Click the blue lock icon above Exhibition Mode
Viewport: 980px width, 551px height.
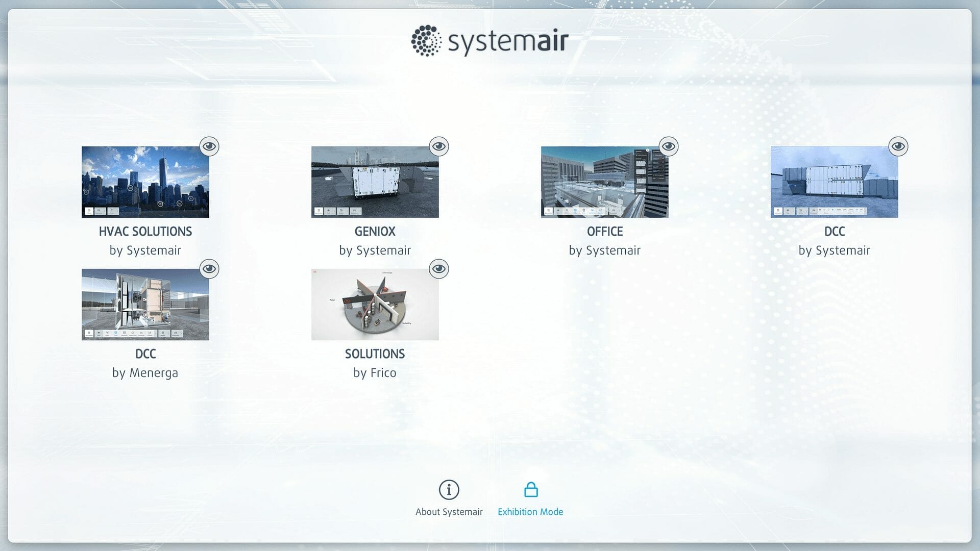[x=530, y=489]
